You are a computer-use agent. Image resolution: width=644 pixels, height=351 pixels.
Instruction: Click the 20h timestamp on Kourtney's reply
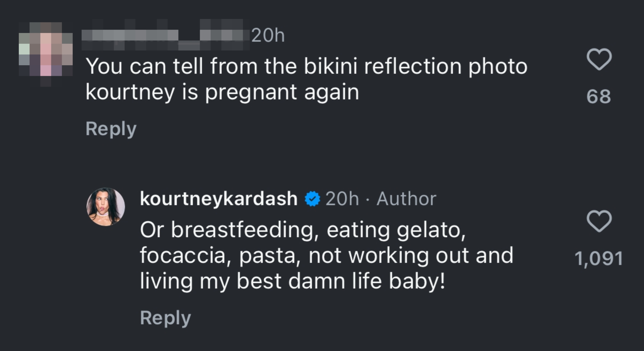click(x=343, y=198)
